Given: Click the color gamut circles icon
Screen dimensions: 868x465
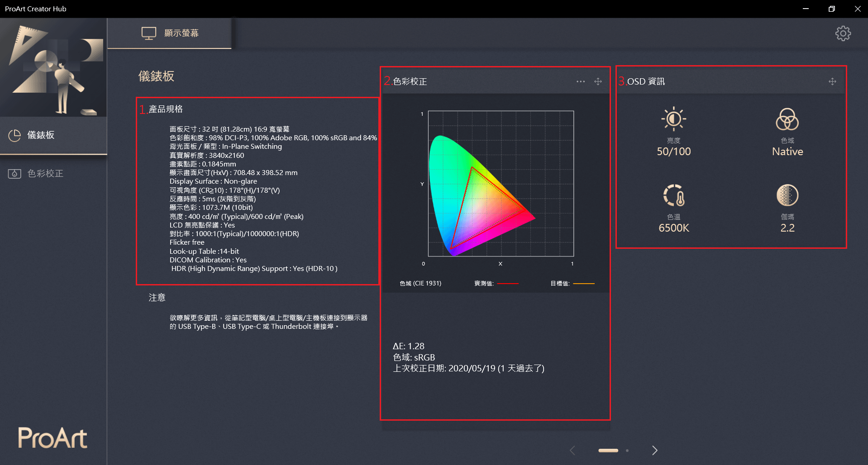Looking at the screenshot, I should (x=787, y=119).
